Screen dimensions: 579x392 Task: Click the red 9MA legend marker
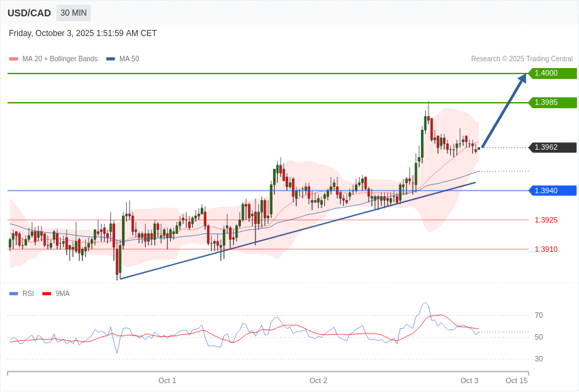tap(46, 294)
